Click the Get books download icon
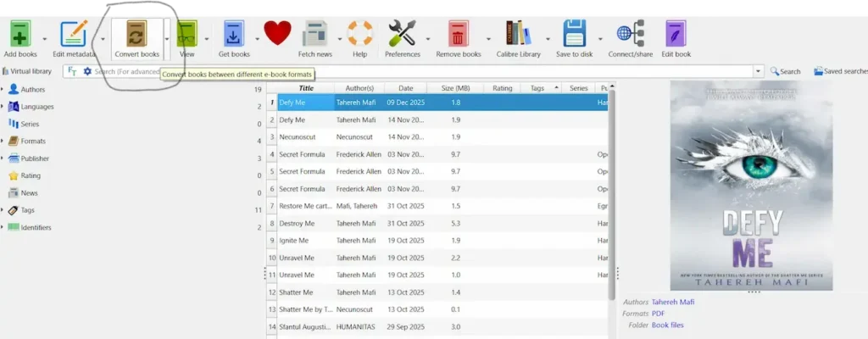Screen dimensions: 868x339 click(234, 34)
